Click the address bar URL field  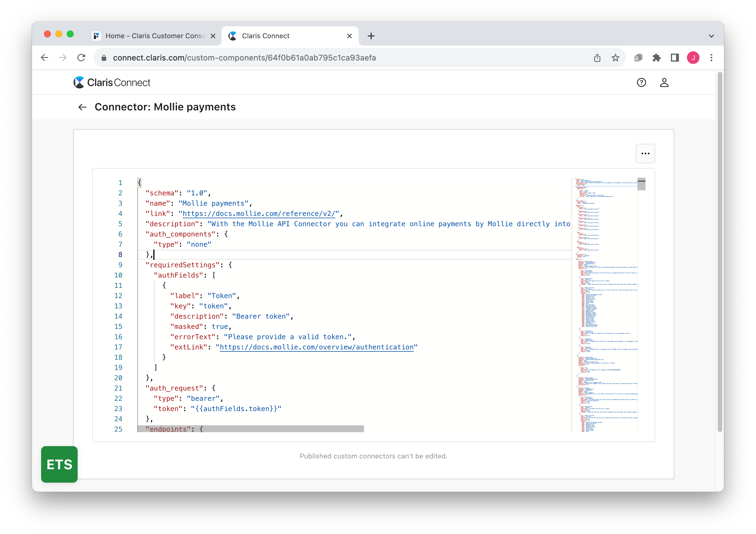pos(244,58)
